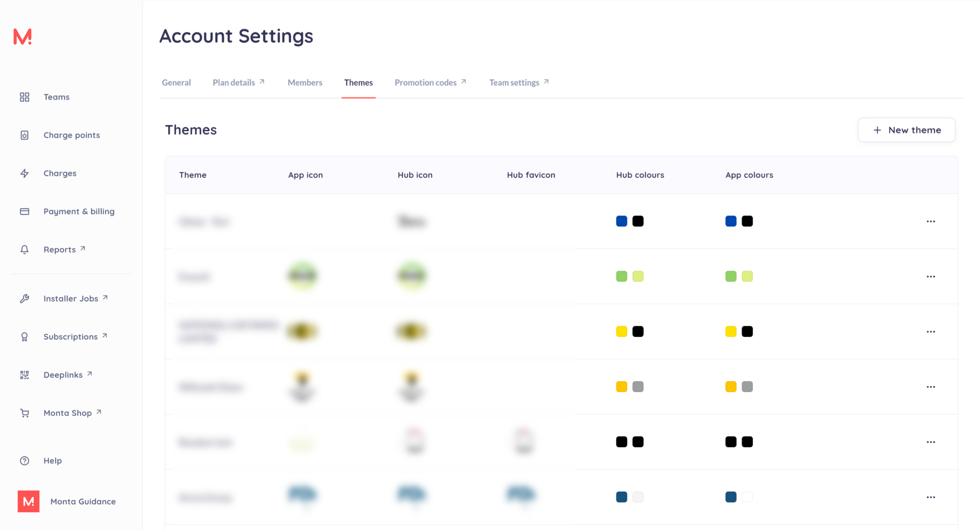
Task: Click the Installer Jobs wrench icon
Action: coord(24,299)
